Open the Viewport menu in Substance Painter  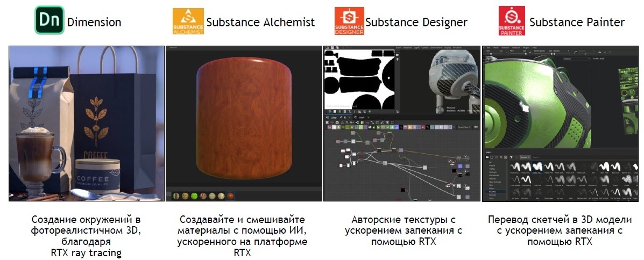(516, 48)
